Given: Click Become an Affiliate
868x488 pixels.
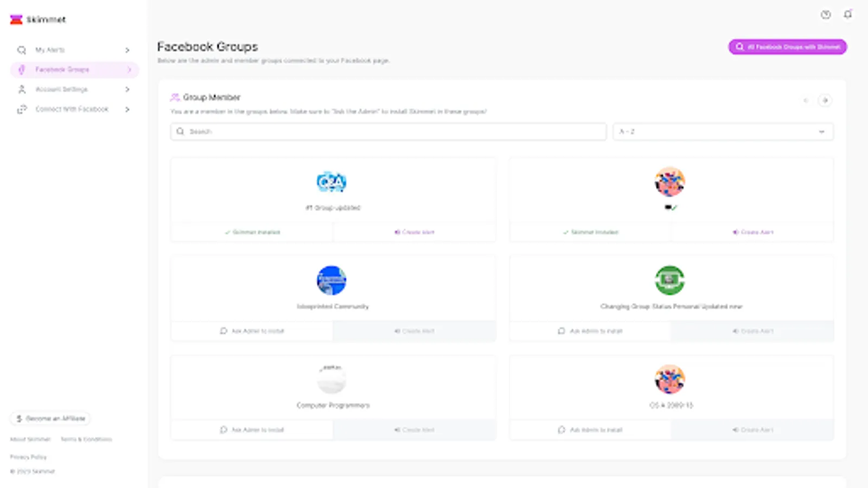Looking at the screenshot, I should click(x=50, y=419).
